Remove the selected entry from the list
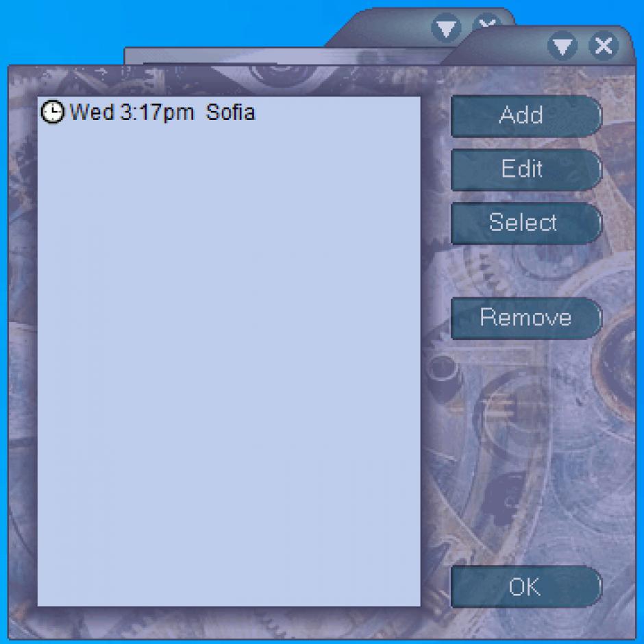This screenshot has height=644, width=644. pyautogui.click(x=526, y=318)
